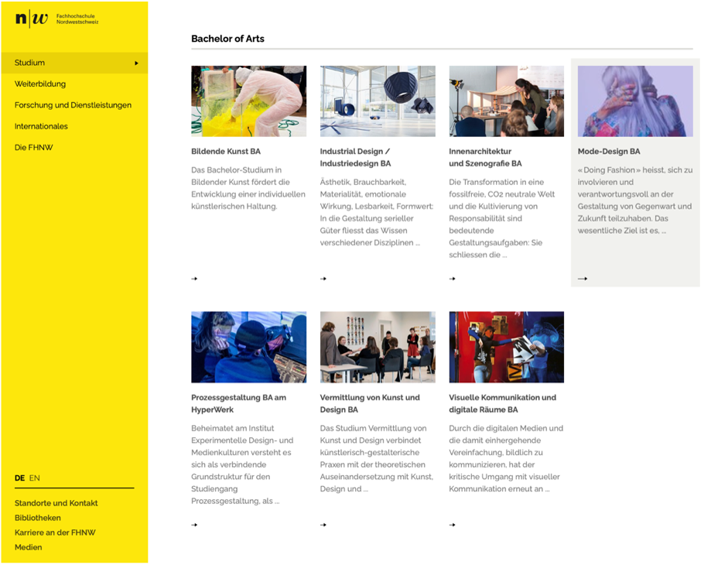
Task: Open Forschung und Dienstleistungen in the sidebar
Action: (73, 105)
